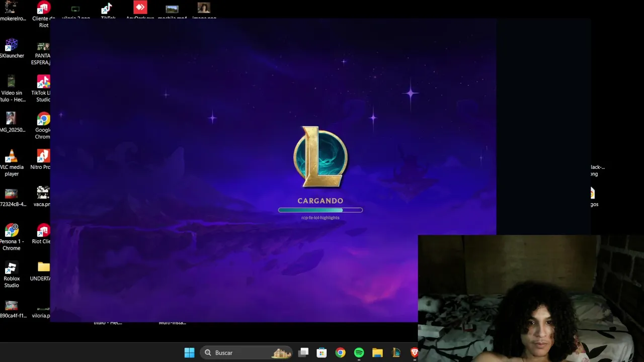Open the Windows Start menu
Image resolution: width=644 pixels, height=362 pixels.
click(189, 352)
